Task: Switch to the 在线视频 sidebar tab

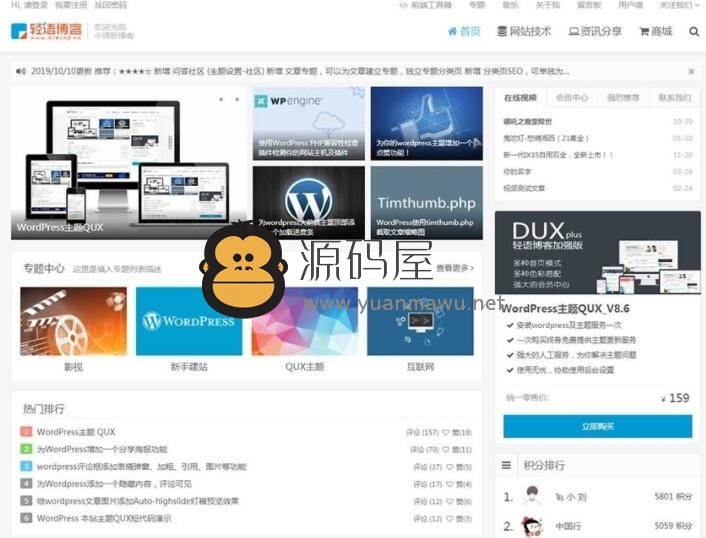Action: [520, 98]
